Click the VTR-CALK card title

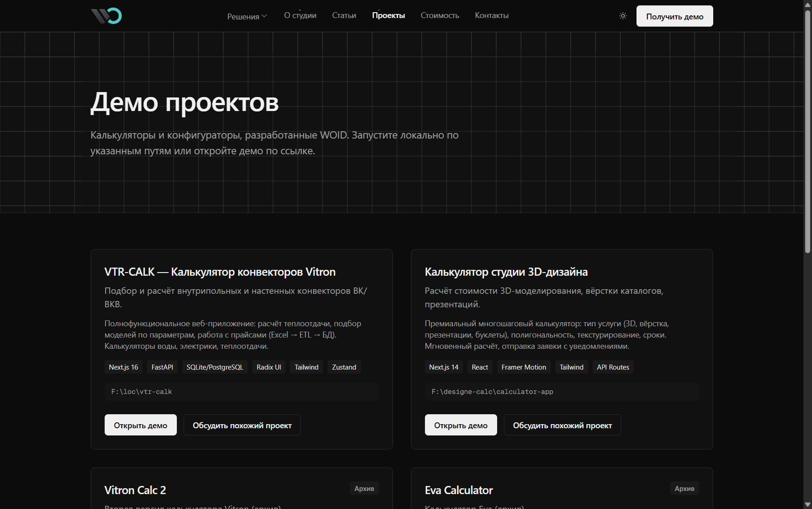[220, 272]
